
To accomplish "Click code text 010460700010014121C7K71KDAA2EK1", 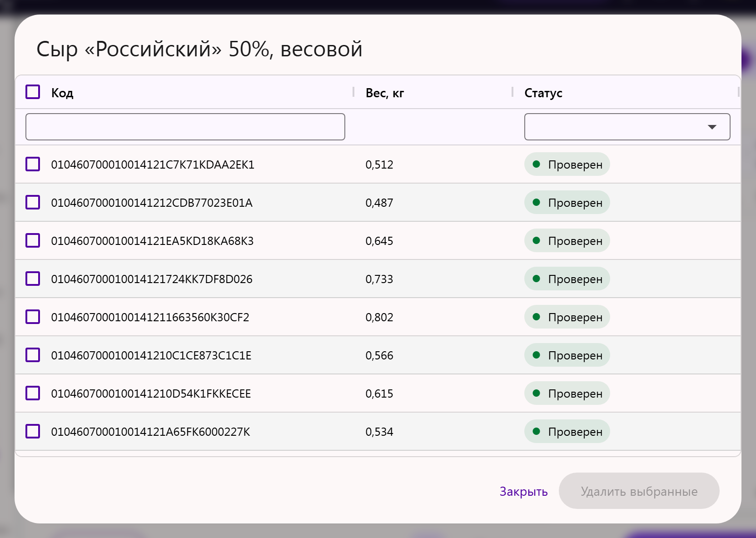I will point(153,164).
